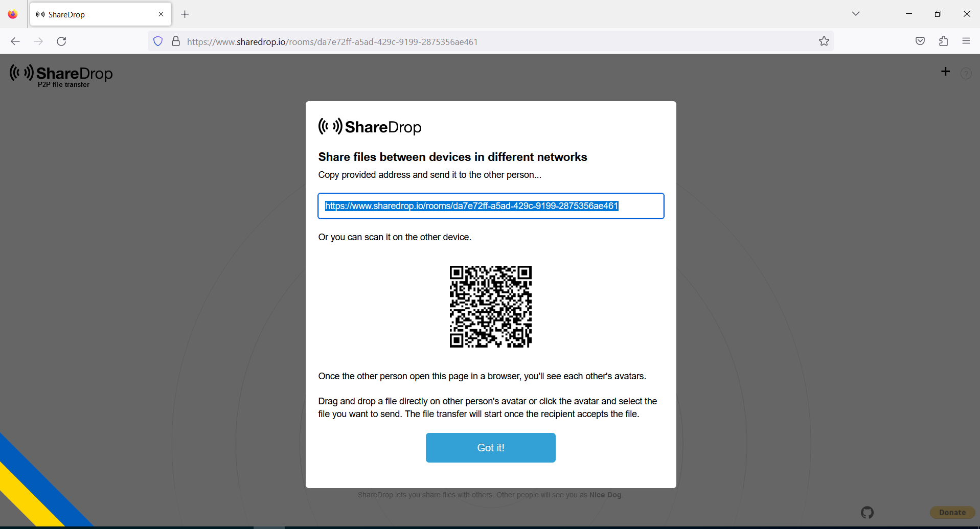980x529 pixels.
Task: Reload the current page
Action: (61, 41)
